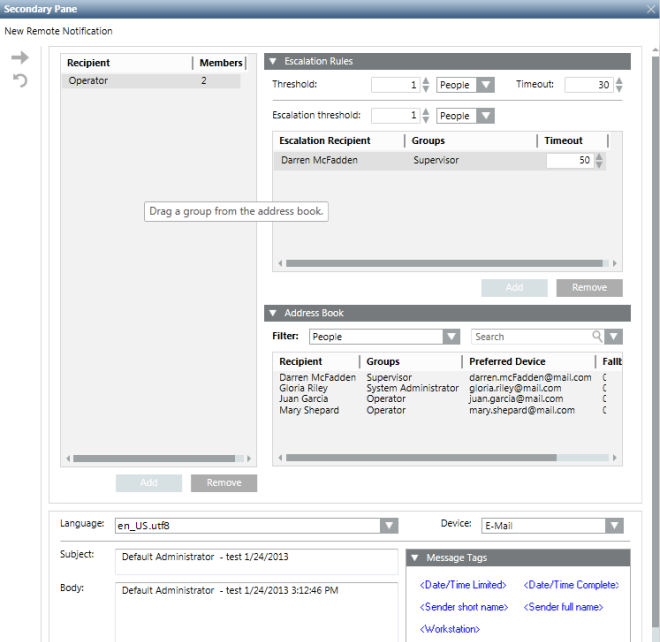Collapse the Escalation Rules section
Image resolution: width=660 pixels, height=642 pixels.
[273, 61]
